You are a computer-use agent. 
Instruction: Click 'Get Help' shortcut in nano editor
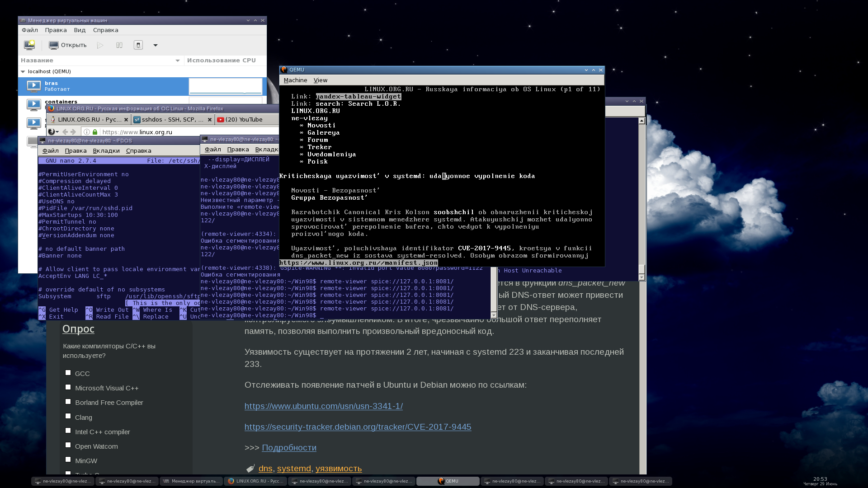pos(58,310)
